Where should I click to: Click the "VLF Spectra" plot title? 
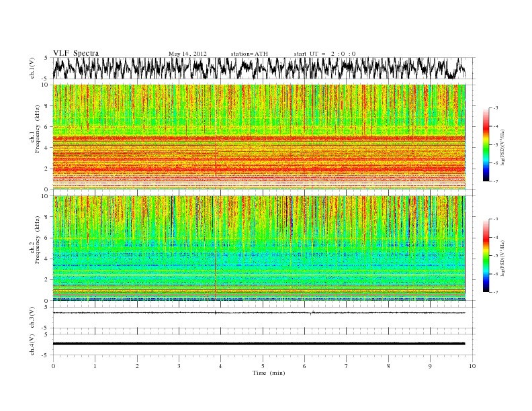(x=76, y=53)
